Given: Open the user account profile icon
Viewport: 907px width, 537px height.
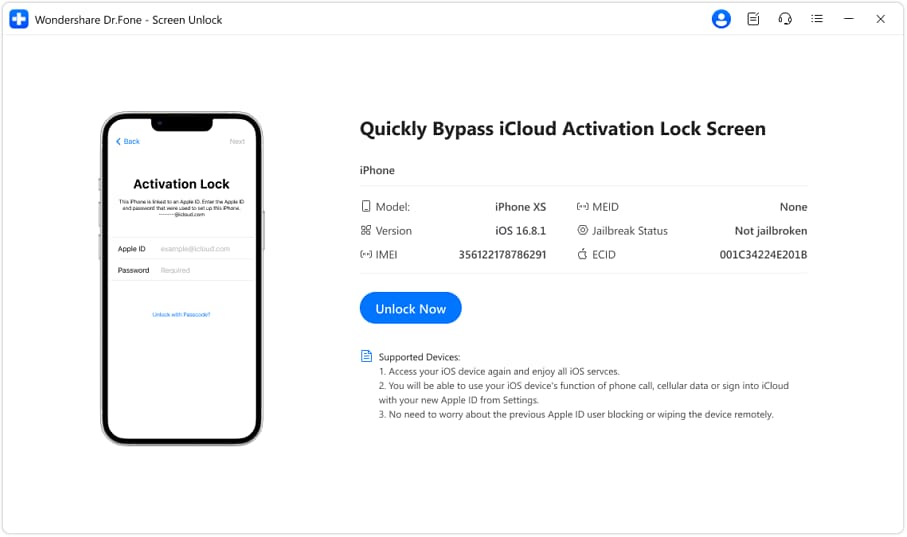Looking at the screenshot, I should [x=720, y=19].
